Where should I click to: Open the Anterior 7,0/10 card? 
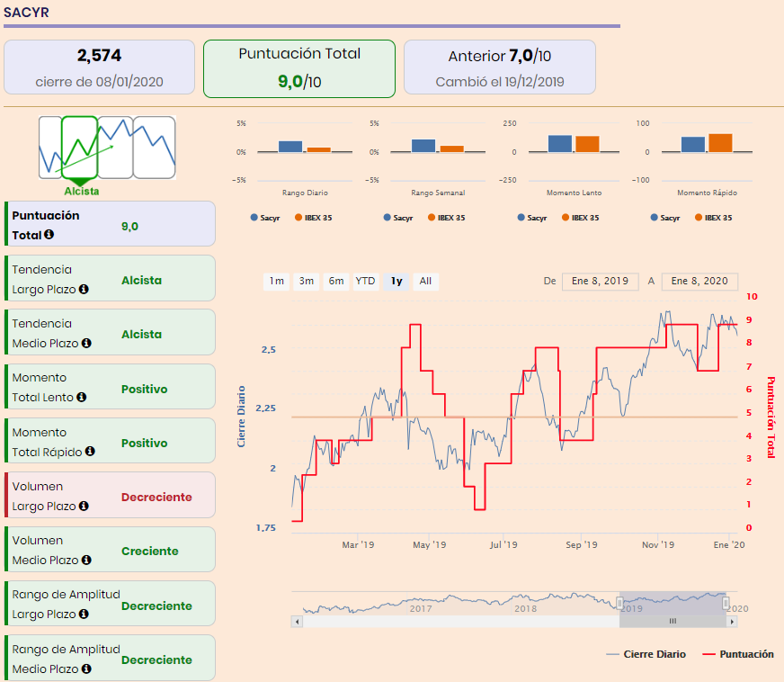pyautogui.click(x=500, y=67)
